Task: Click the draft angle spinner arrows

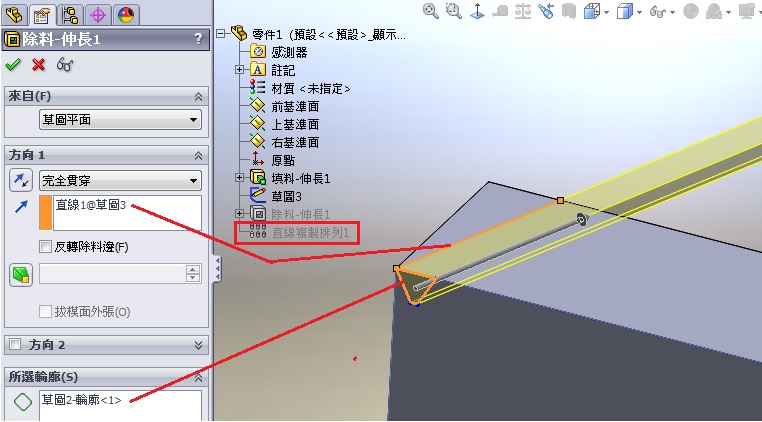Action: tap(193, 274)
